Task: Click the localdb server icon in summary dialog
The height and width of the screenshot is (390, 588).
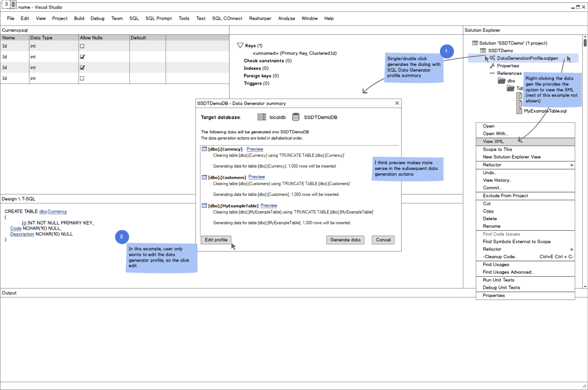Action: click(x=261, y=117)
